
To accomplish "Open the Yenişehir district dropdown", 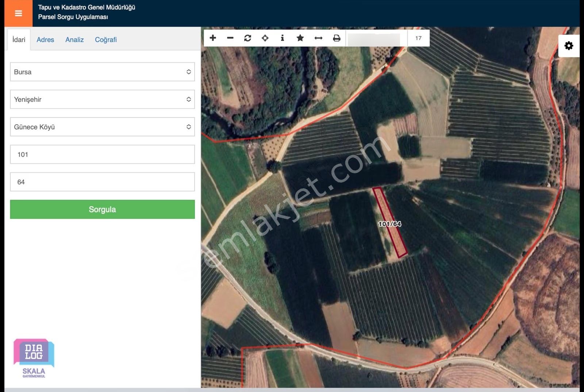I will coord(102,99).
